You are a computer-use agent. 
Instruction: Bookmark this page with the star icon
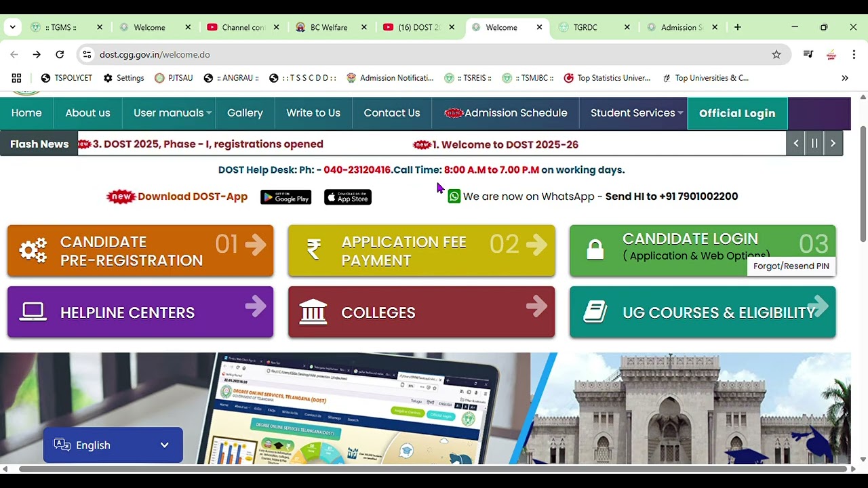(776, 54)
